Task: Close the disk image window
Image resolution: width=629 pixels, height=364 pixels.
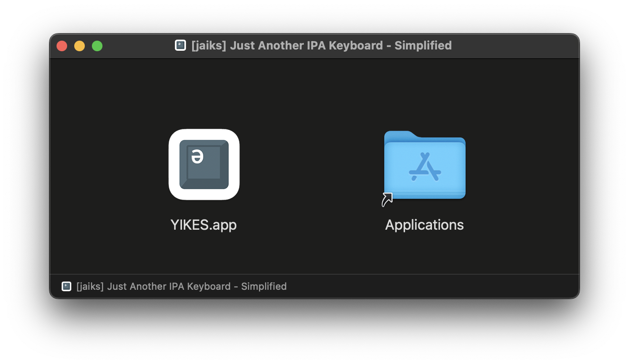Action: coord(62,46)
